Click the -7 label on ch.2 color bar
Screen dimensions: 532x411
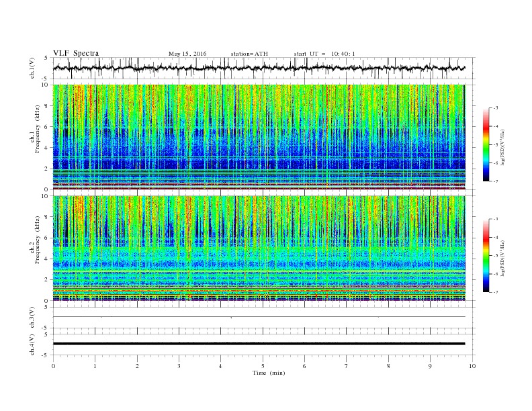tap(496, 292)
